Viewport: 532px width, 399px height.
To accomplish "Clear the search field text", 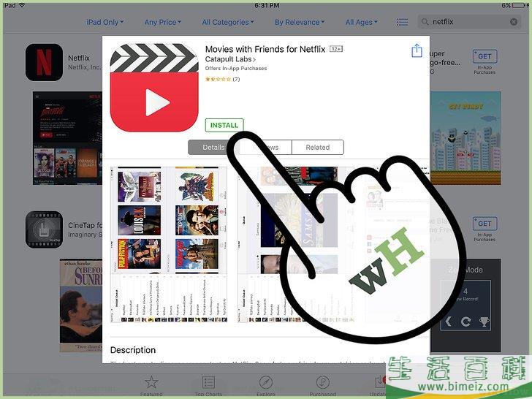I will (x=514, y=22).
